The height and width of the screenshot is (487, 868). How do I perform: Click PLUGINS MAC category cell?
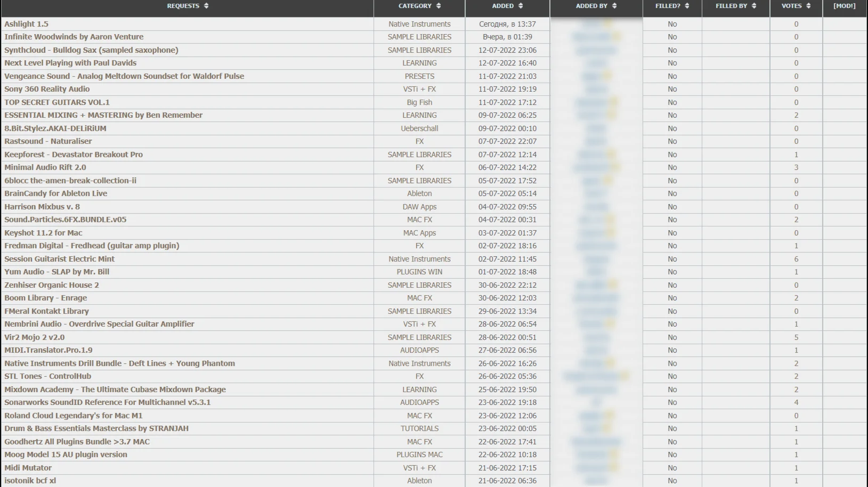[419, 454]
